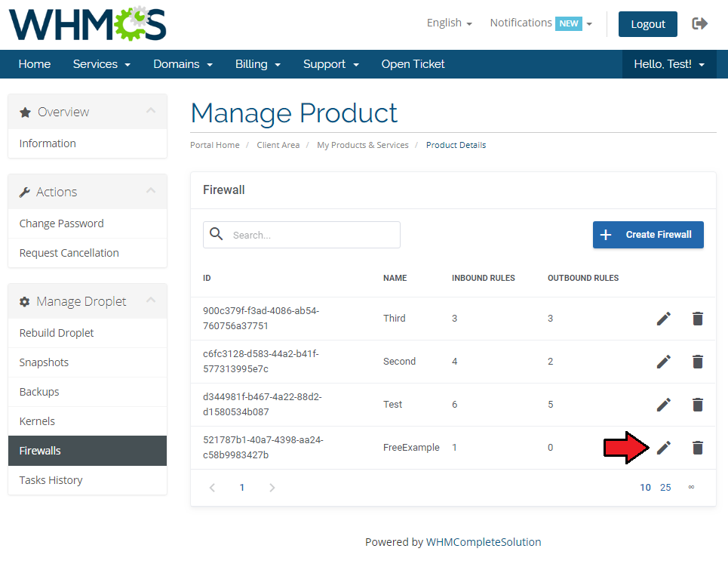Open Information in sidebar
Screen dimensions: 728x567
pos(88,143)
